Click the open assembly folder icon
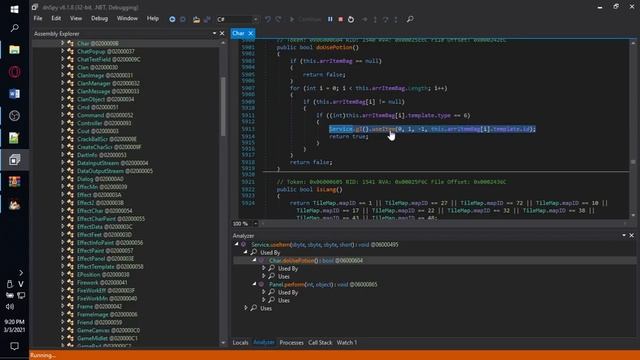Screen dimensions: 640x360 [x=196, y=19]
